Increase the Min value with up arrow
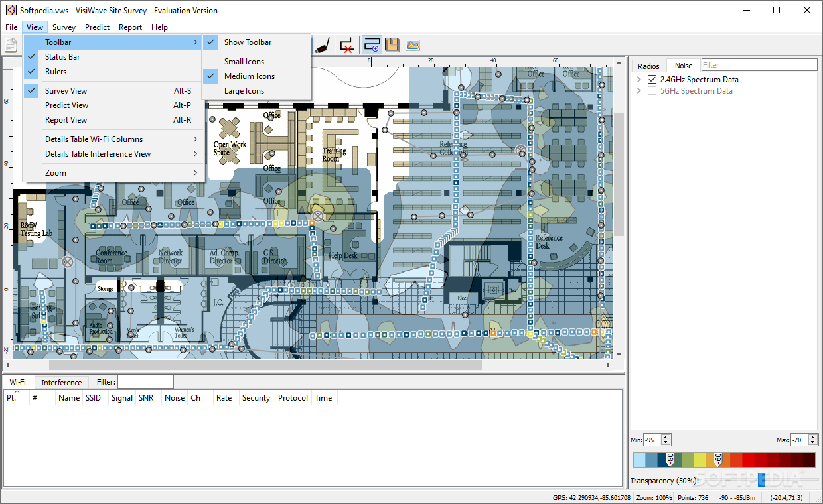823x504 pixels. pos(666,438)
